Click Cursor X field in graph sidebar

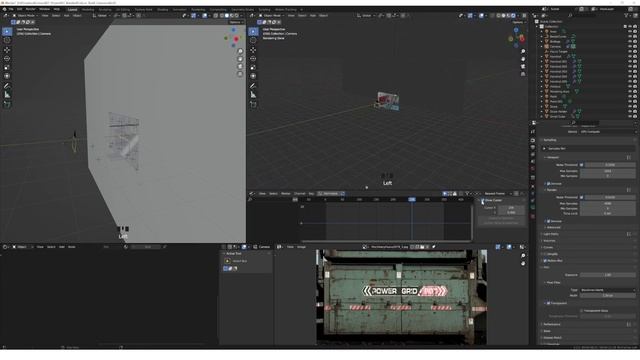coord(511,208)
